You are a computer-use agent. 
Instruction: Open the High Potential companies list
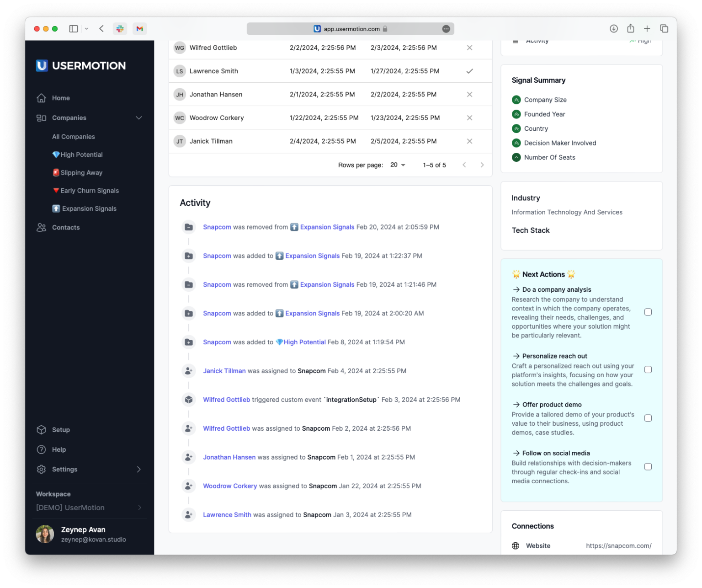pos(81,155)
